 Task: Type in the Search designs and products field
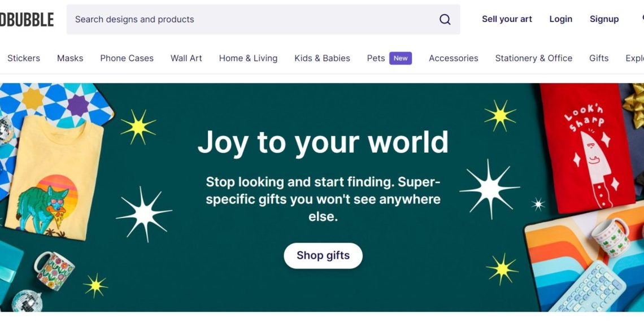pyautogui.click(x=254, y=19)
